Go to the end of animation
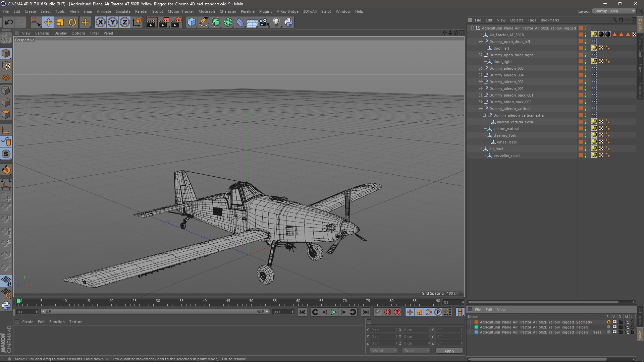 point(366,312)
